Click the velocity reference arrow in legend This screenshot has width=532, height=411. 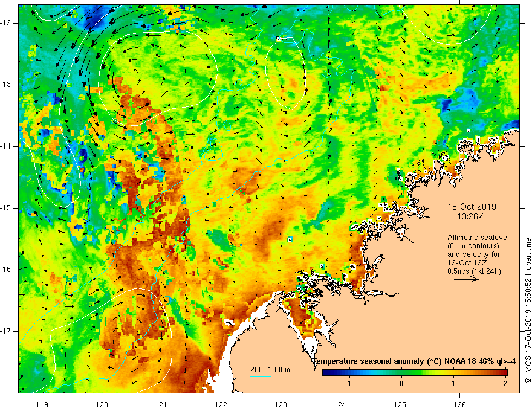[466, 279]
